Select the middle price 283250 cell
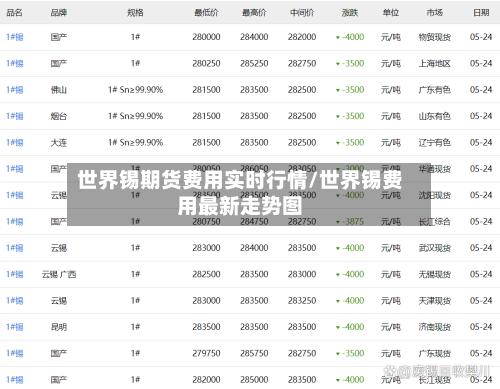This screenshot has width=500, height=389. [302, 301]
